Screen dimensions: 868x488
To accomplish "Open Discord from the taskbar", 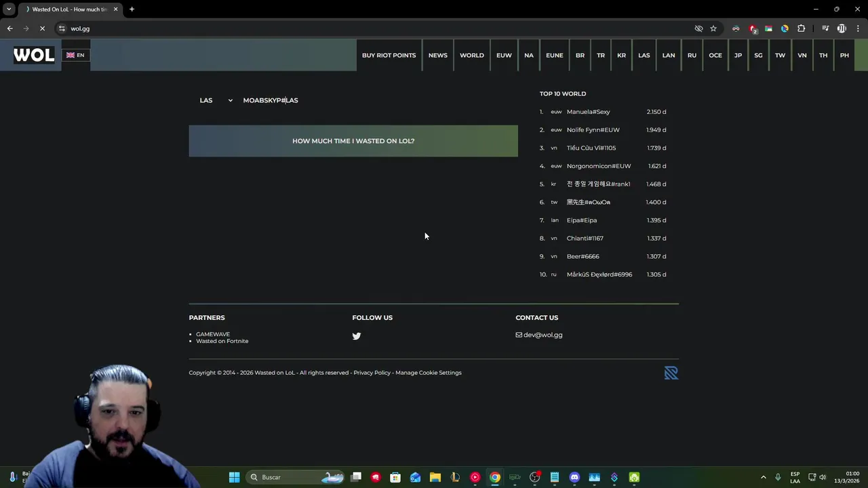I will pyautogui.click(x=574, y=477).
